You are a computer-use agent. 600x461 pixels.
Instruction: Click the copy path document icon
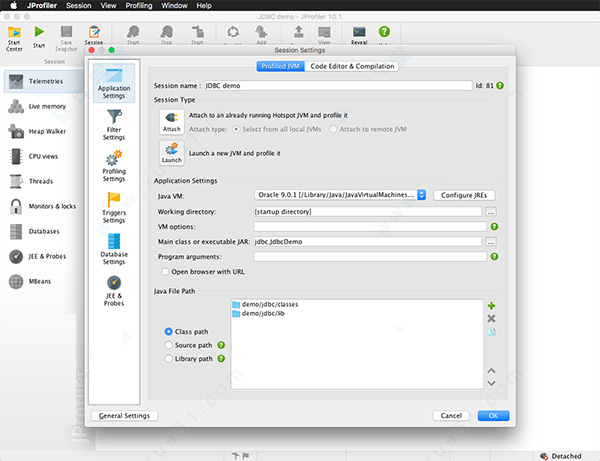[x=491, y=332]
